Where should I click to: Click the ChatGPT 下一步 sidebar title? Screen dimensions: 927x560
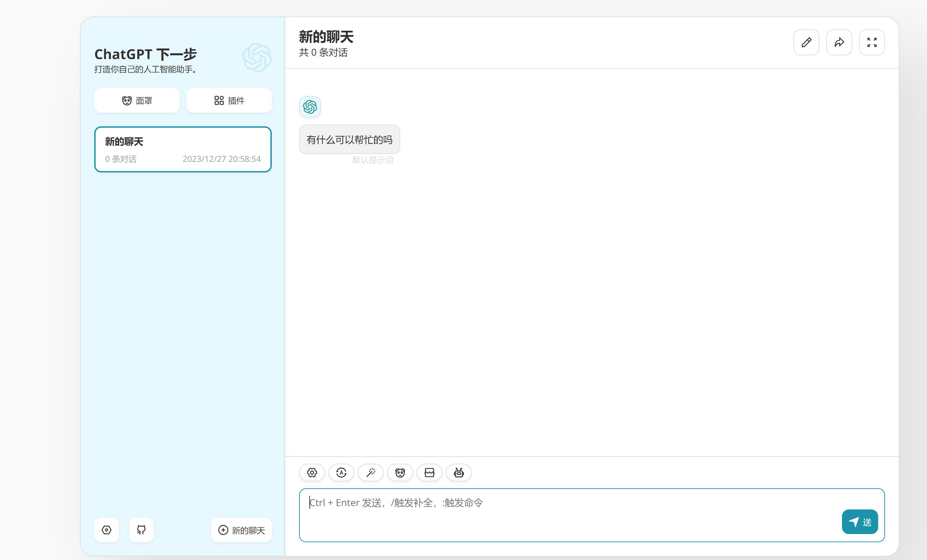[x=145, y=54]
